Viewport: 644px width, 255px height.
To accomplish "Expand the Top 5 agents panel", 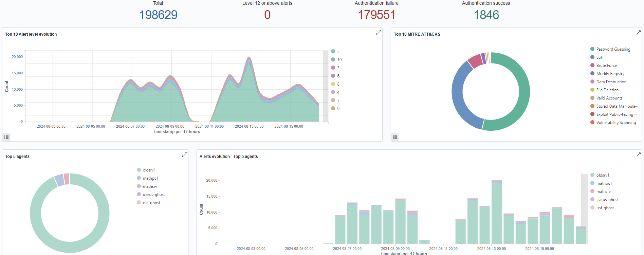I will point(185,155).
